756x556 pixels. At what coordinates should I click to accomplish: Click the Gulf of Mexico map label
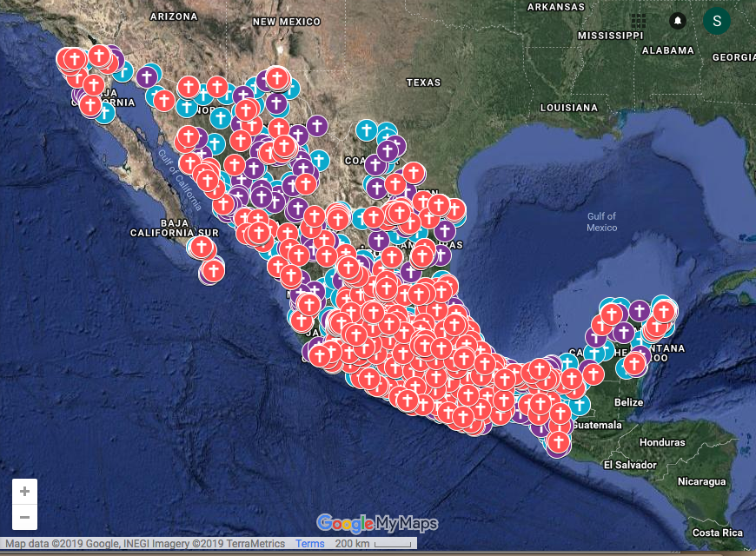(x=601, y=222)
